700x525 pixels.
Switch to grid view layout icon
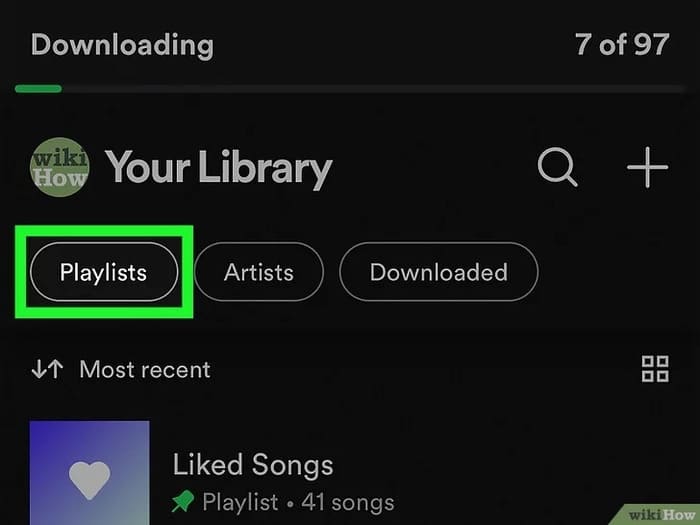click(655, 369)
